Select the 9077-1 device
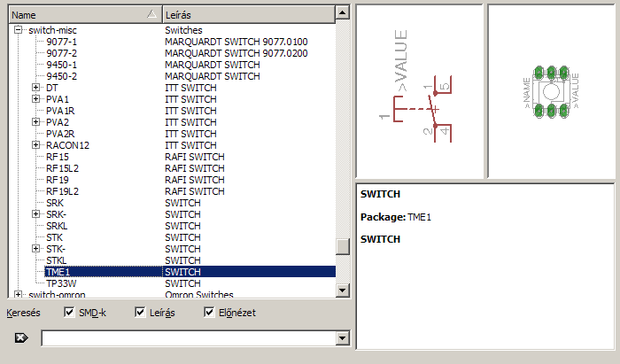The image size is (620, 364). (62, 42)
